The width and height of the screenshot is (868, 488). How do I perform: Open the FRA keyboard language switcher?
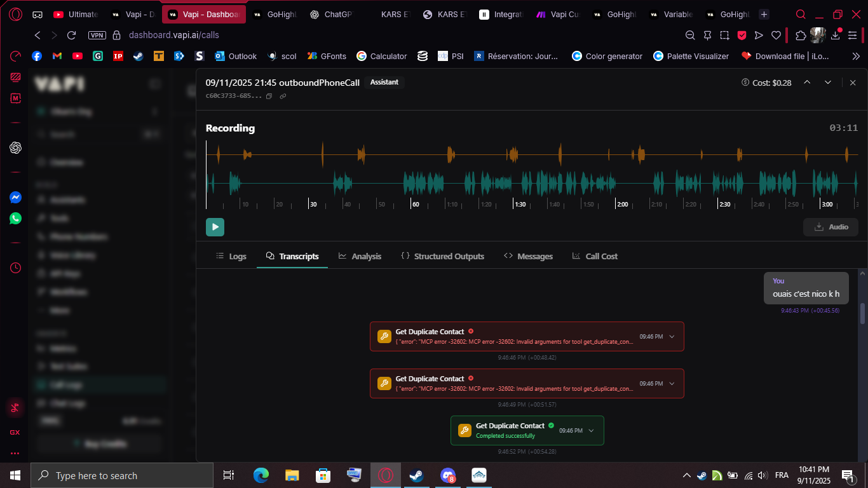pos(782,475)
